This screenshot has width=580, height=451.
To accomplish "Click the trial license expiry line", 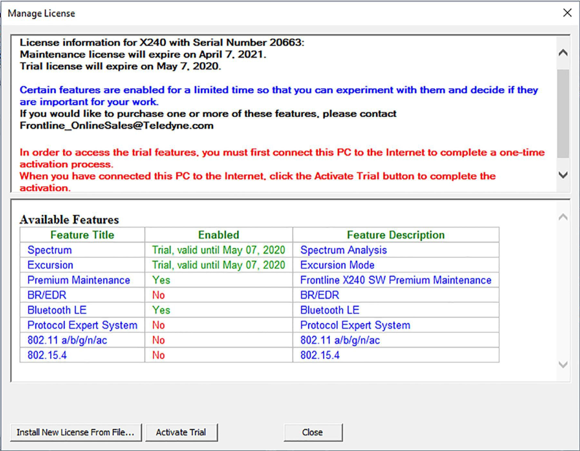I will (x=120, y=66).
